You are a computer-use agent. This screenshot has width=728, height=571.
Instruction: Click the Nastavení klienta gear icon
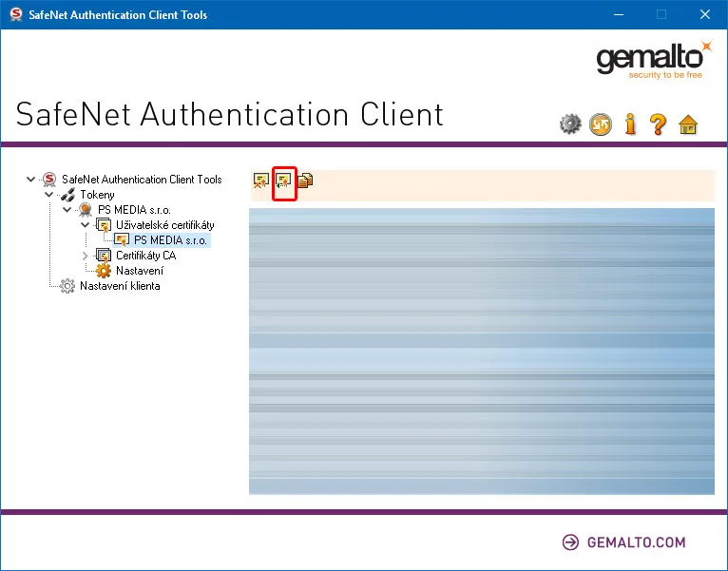(x=67, y=286)
